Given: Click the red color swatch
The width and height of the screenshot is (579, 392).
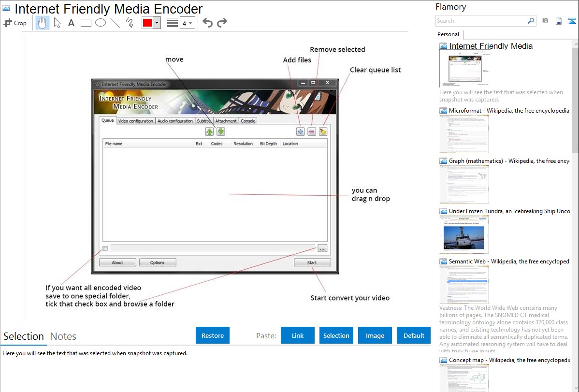Looking at the screenshot, I should coord(147,23).
